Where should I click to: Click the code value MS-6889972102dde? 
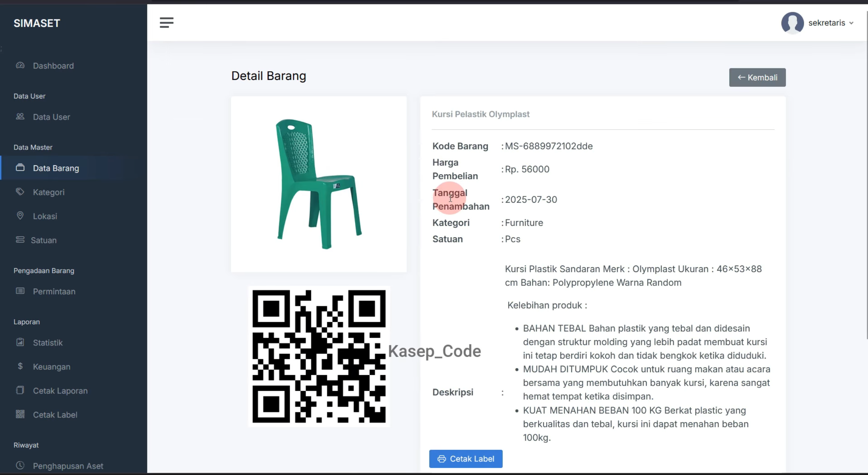549,146
